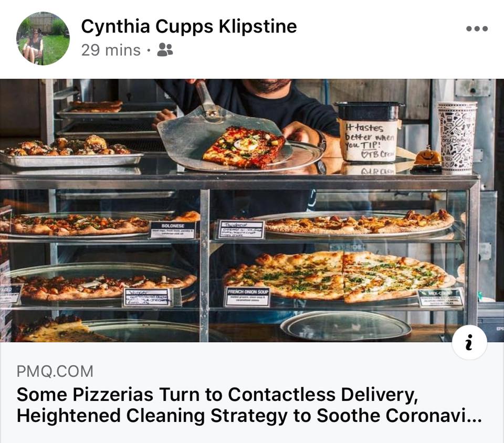This screenshot has height=443, width=504.
Task: Click the pizza slice on metal peel
Action: pyautogui.click(x=244, y=147)
